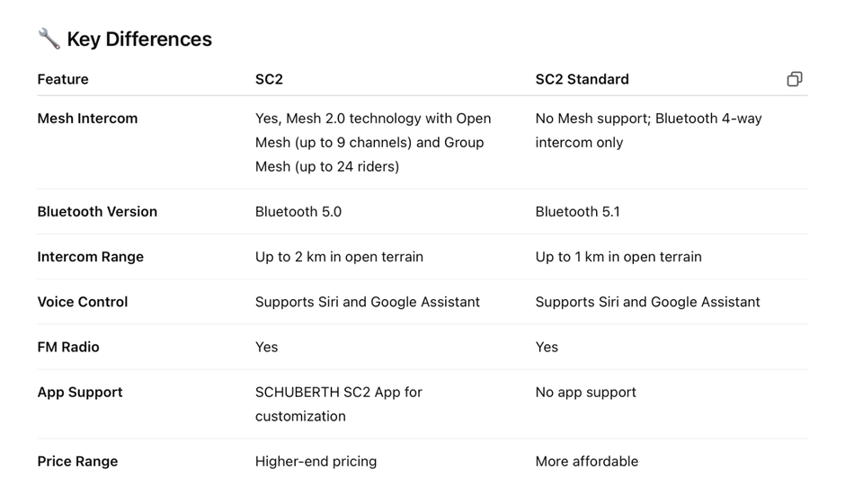
Task: Click the copy table icon
Action: pos(794,79)
